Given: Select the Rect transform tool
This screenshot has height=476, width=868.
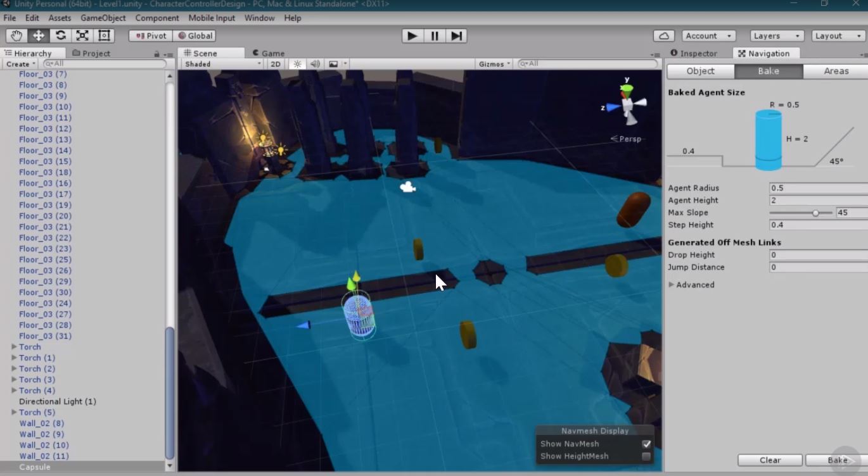Looking at the screenshot, I should (x=105, y=36).
